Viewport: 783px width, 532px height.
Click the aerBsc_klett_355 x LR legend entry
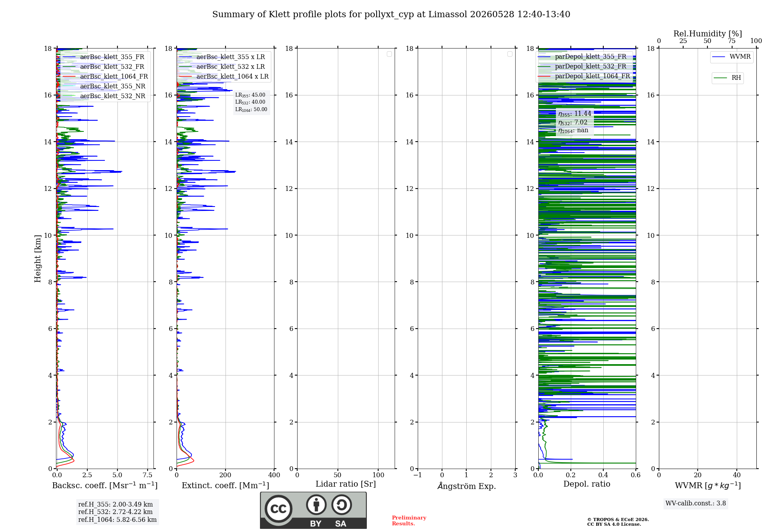[x=222, y=57]
